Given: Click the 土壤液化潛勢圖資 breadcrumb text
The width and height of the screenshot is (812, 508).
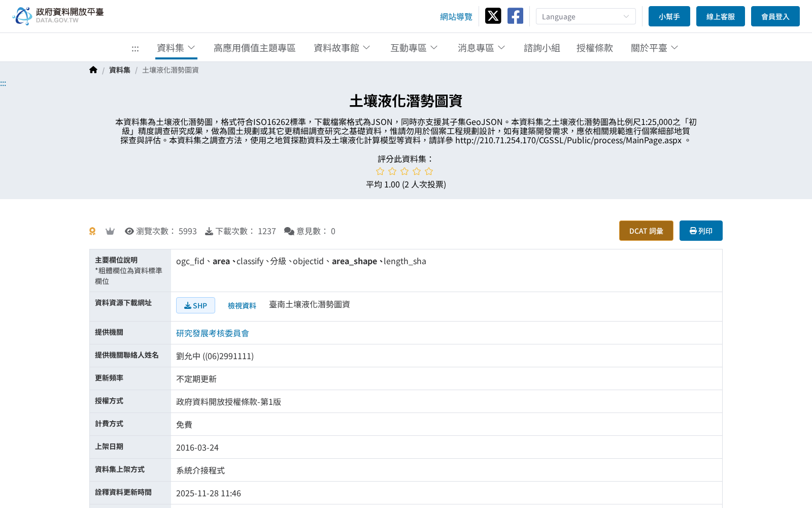Looking at the screenshot, I should pos(171,70).
